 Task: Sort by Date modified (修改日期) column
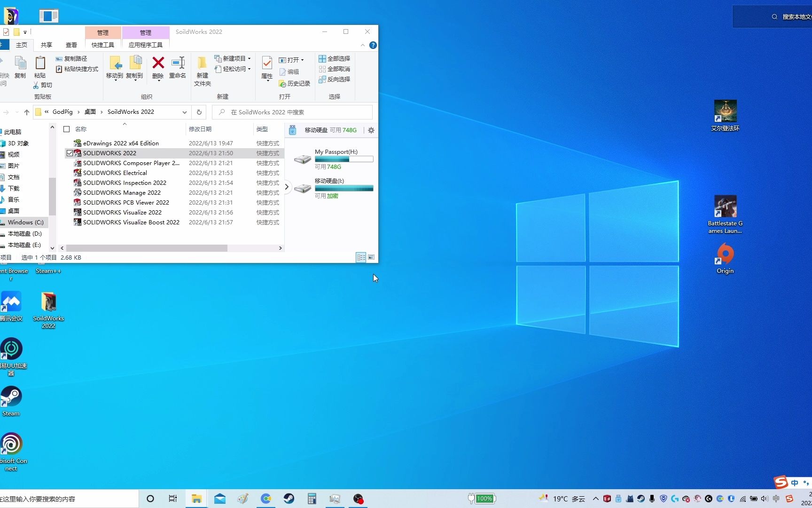pyautogui.click(x=200, y=129)
